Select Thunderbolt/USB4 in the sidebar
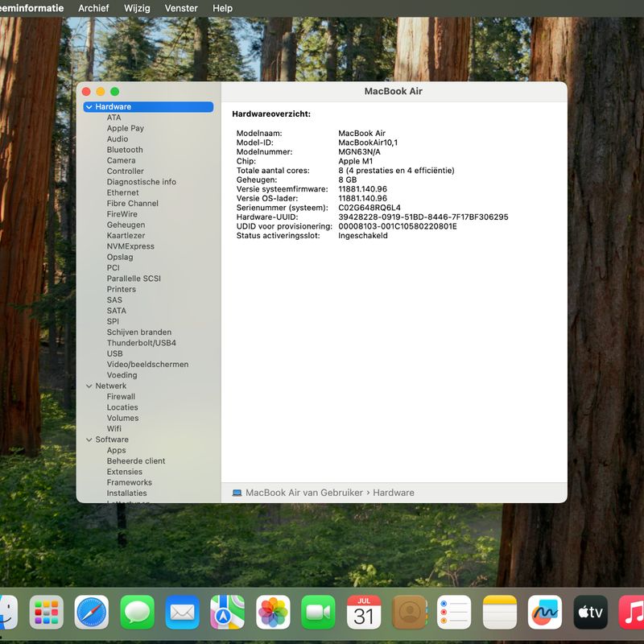 point(142,343)
